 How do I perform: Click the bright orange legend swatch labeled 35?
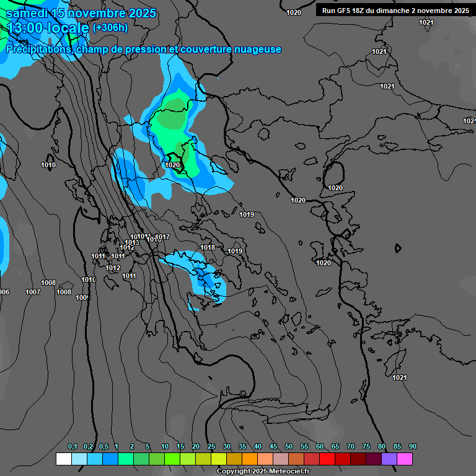coord(250,459)
